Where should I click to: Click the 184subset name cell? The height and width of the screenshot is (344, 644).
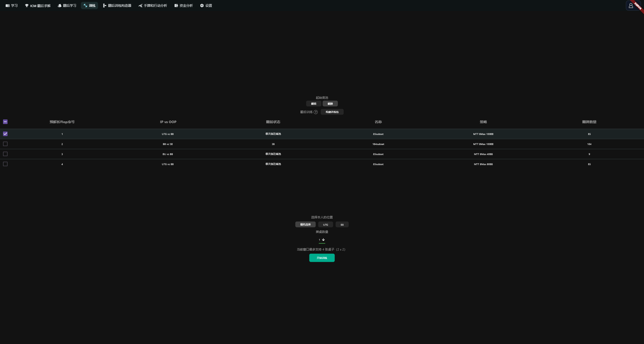point(378,144)
